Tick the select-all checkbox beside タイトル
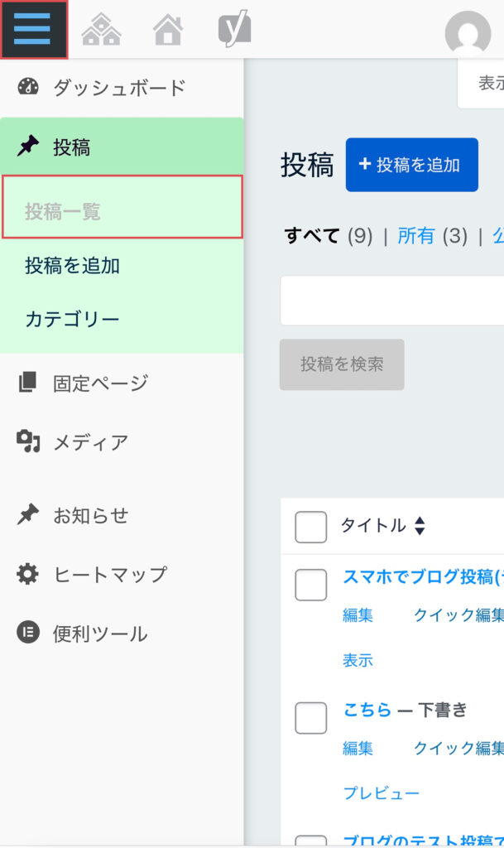The height and width of the screenshot is (848, 504). coord(310,527)
